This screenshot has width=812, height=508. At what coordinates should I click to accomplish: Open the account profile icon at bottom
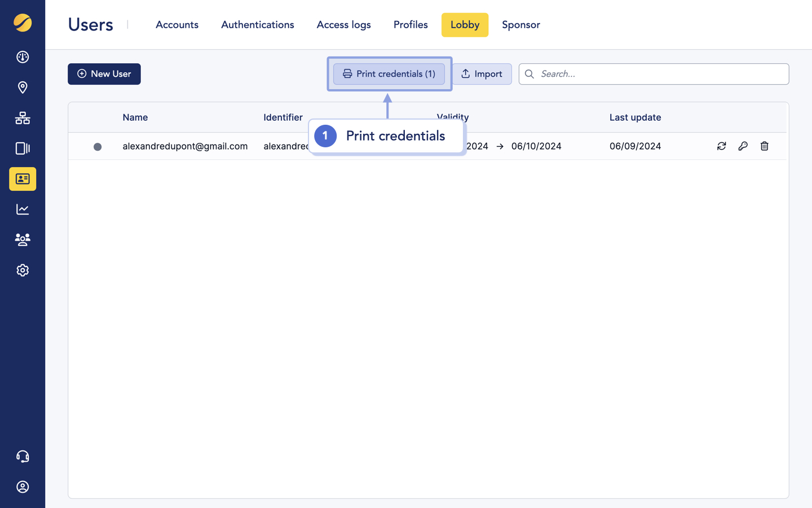[23, 487]
